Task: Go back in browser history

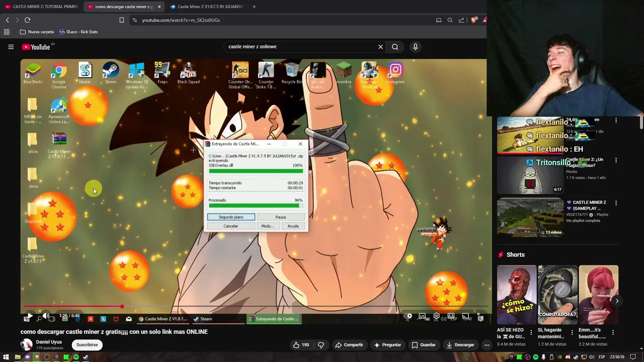Action: click(7, 20)
